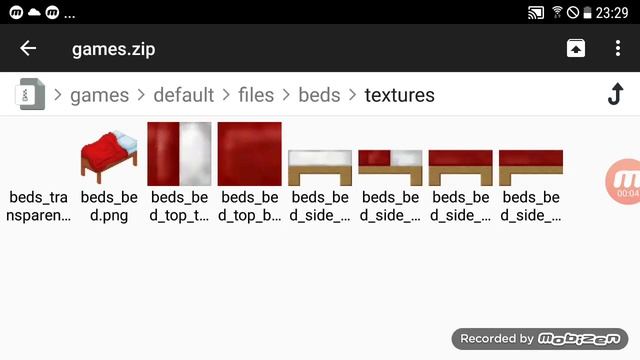This screenshot has height=360, width=640.
Task: Open last beds_bed_side texture in row
Action: pos(531,168)
